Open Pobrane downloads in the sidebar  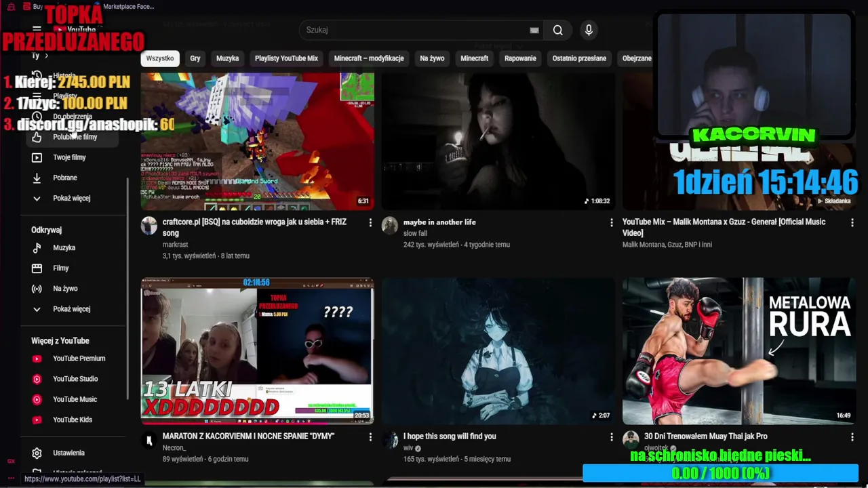click(x=73, y=178)
